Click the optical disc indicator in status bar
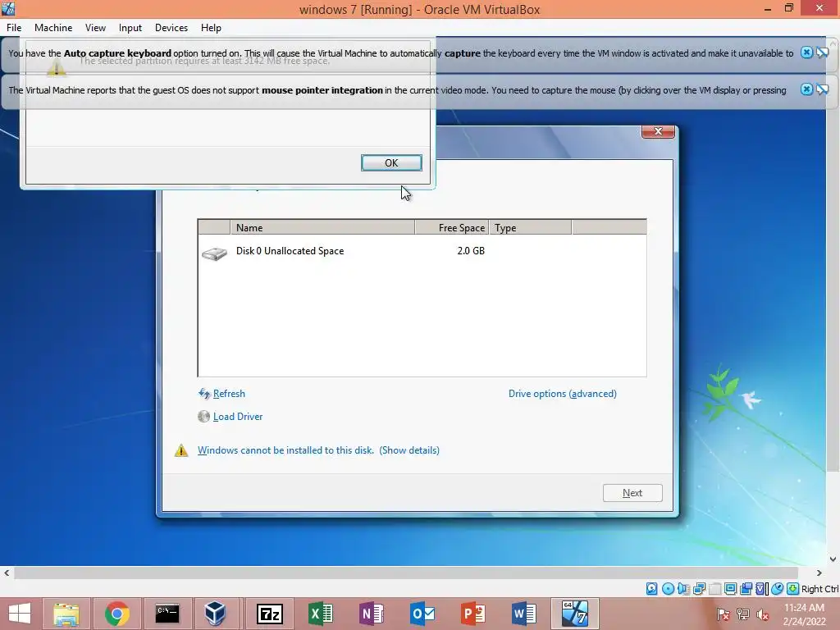 point(668,589)
